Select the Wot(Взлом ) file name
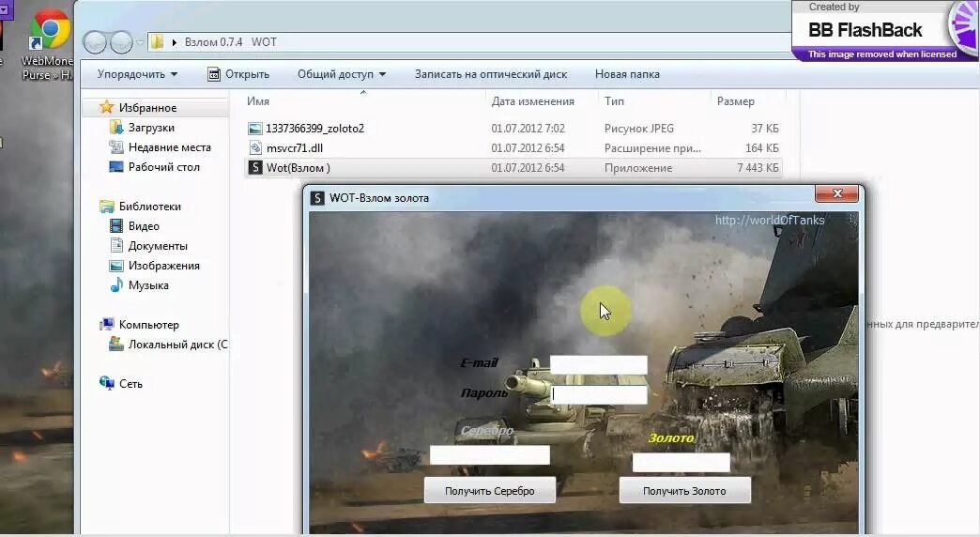The width and height of the screenshot is (980, 537). click(299, 168)
